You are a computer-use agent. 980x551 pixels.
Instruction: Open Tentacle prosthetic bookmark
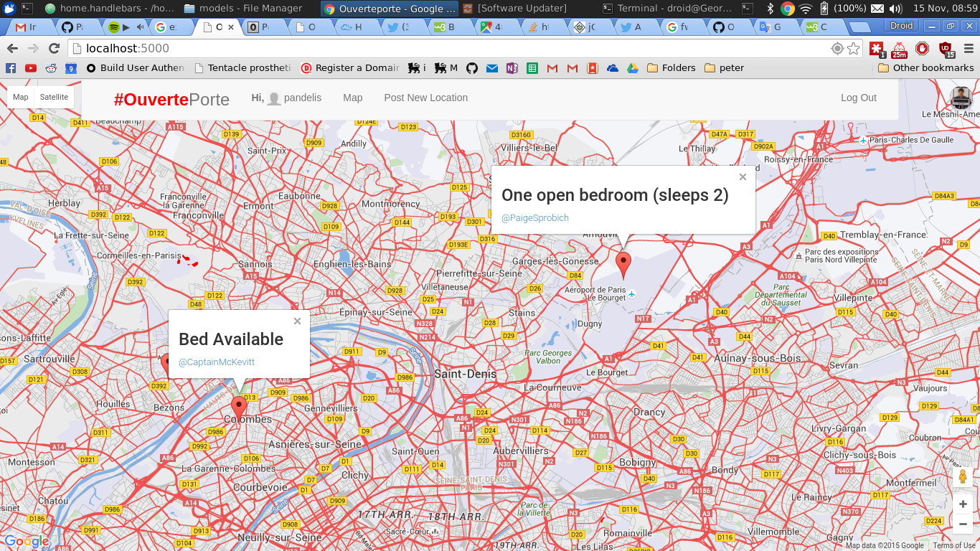[242, 68]
